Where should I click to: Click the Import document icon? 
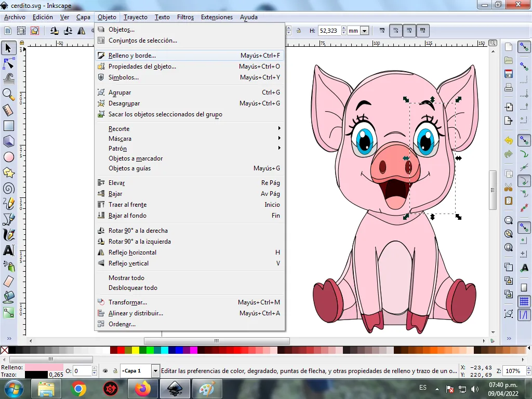pyautogui.click(x=508, y=107)
